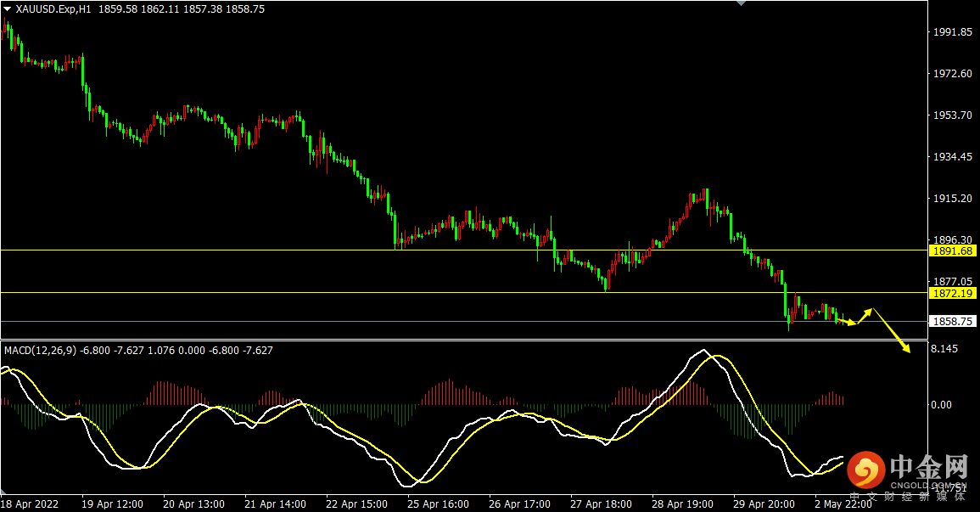Select the chart shift marker at top
The height and width of the screenshot is (512, 980).
[742, 3]
